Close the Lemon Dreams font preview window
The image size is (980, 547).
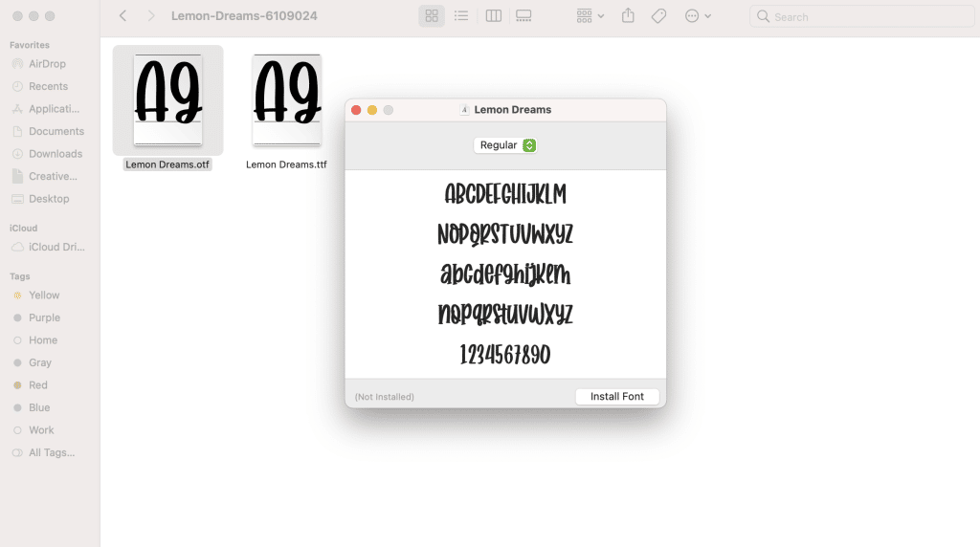pos(356,110)
